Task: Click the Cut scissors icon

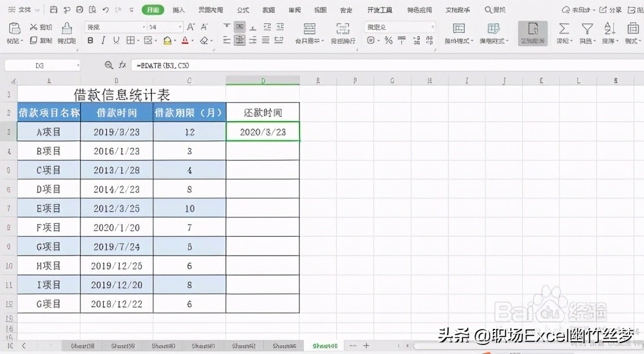Action: click(x=33, y=27)
